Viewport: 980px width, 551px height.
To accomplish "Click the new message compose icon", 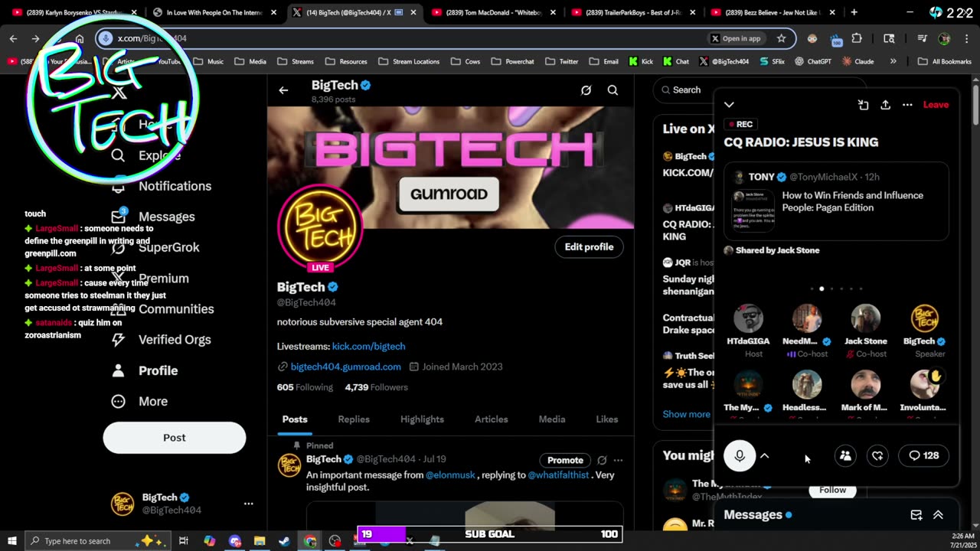I will coord(916,515).
